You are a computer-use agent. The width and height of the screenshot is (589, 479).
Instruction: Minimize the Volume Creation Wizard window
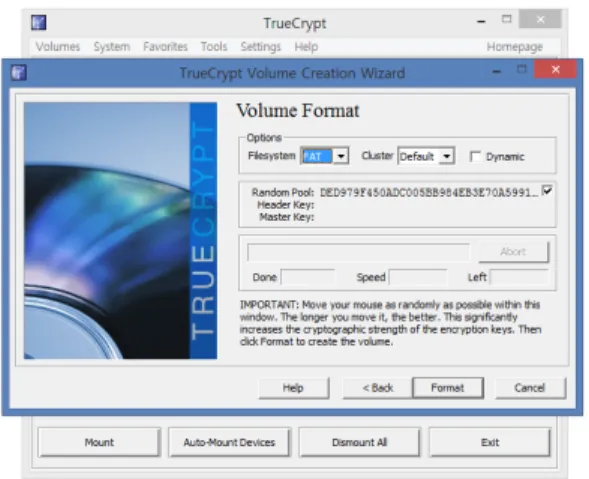[497, 71]
